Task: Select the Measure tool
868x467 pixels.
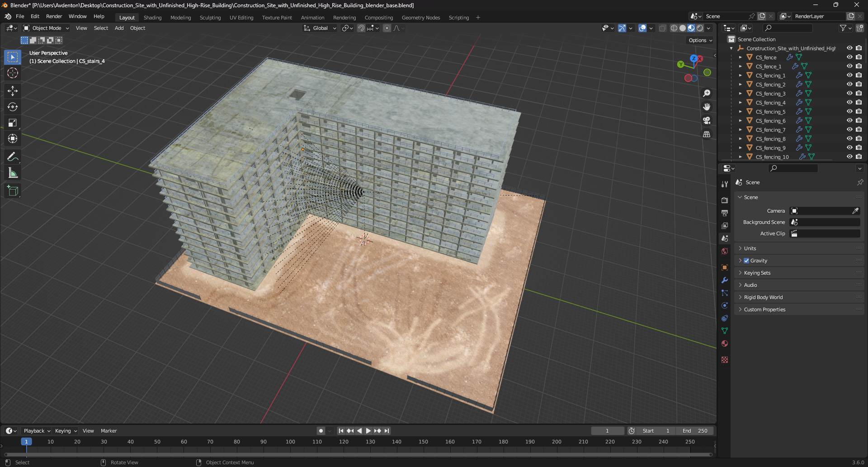Action: tap(13, 173)
